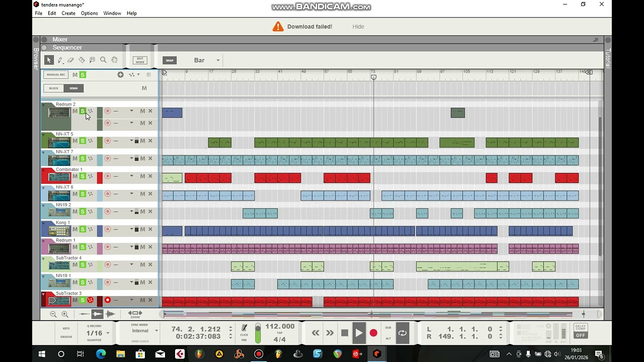The height and width of the screenshot is (362, 644).
Task: Switch to Block view
Action: coord(53,88)
